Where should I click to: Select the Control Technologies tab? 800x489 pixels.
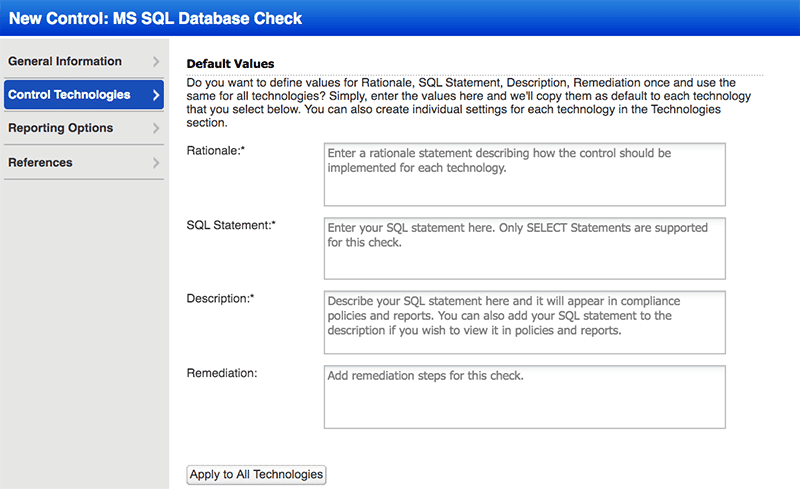click(x=84, y=95)
